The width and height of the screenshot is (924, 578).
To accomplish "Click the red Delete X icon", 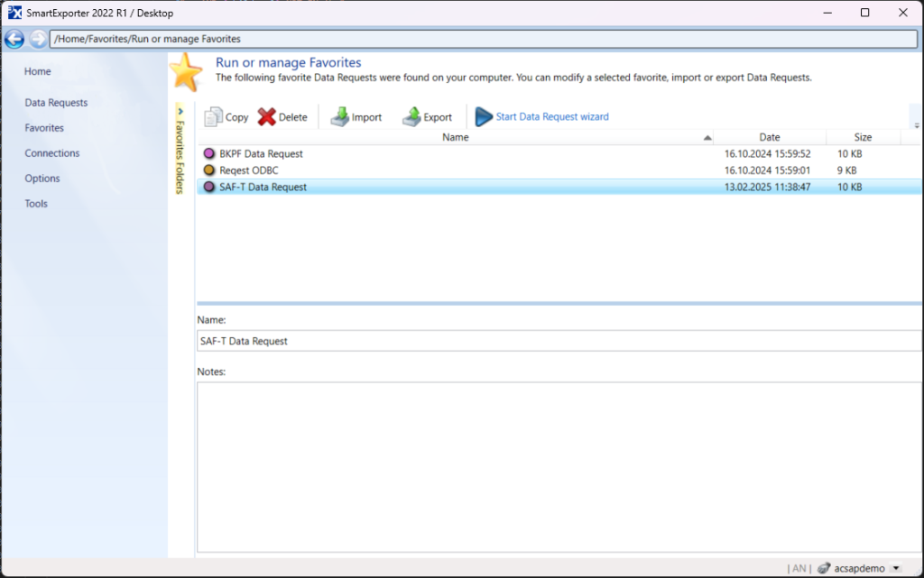I will [266, 116].
